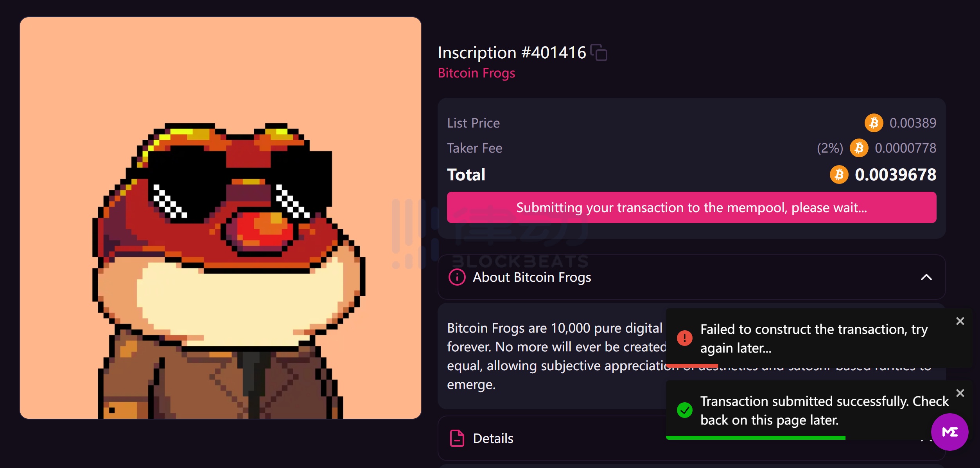Image resolution: width=980 pixels, height=468 pixels.
Task: Dismiss the Failed to construct transaction toast
Action: pos(960,321)
